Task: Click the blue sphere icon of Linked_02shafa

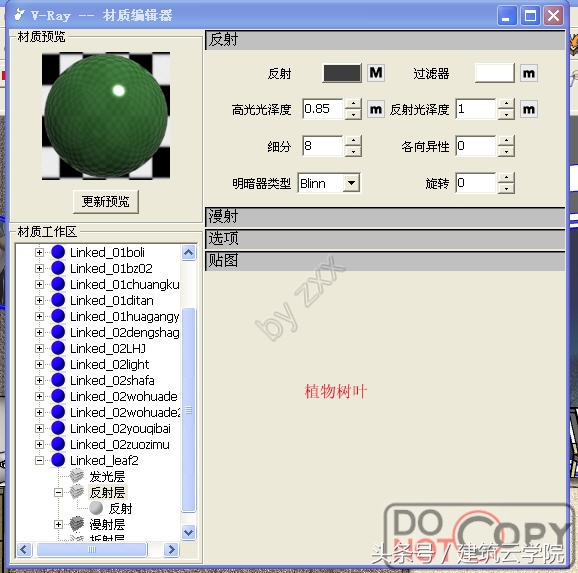Action: point(58,380)
